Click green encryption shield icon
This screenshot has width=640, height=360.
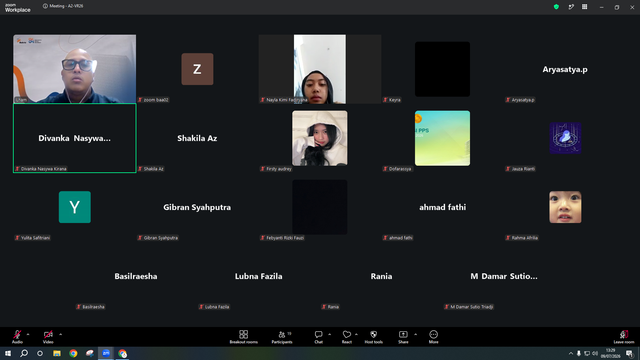tap(556, 7)
